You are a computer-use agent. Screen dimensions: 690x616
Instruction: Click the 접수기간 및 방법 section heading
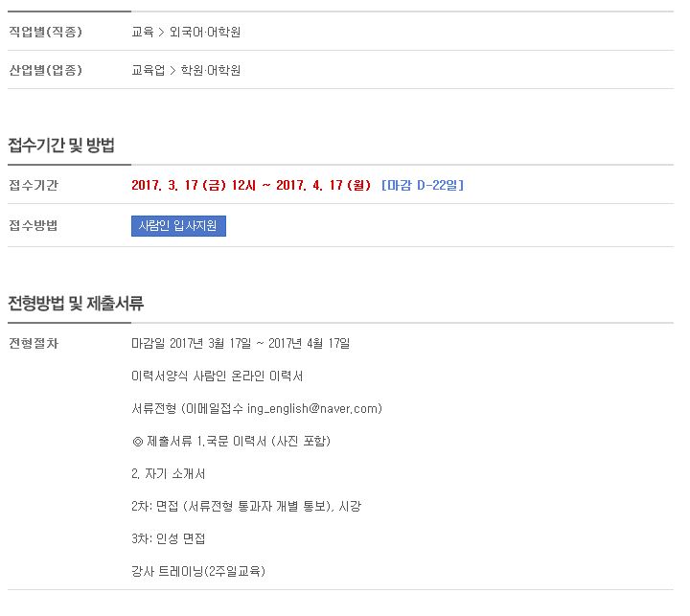[61, 145]
